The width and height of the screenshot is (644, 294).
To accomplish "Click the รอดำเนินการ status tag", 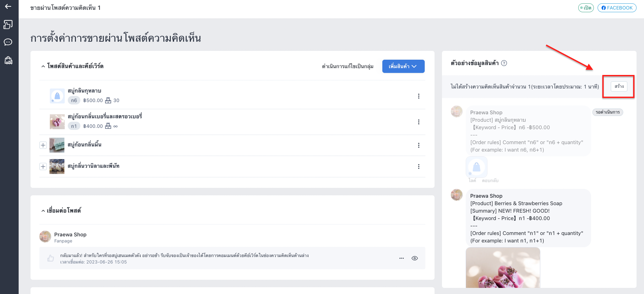I will point(607,112).
